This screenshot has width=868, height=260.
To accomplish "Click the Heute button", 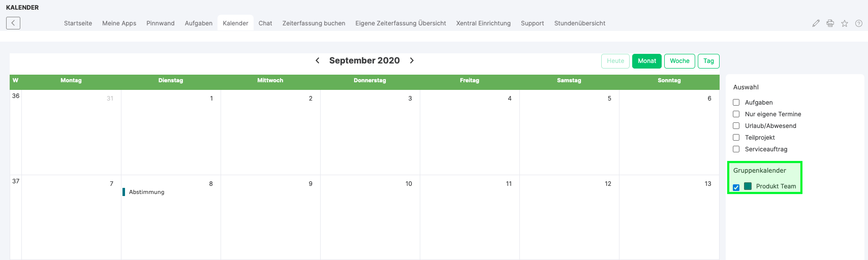I will 615,61.
